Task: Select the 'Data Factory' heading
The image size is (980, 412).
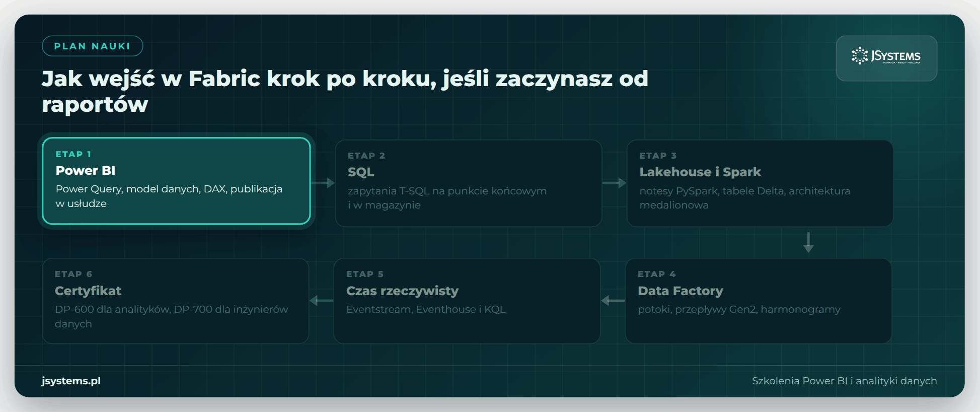Action: pyautogui.click(x=681, y=291)
